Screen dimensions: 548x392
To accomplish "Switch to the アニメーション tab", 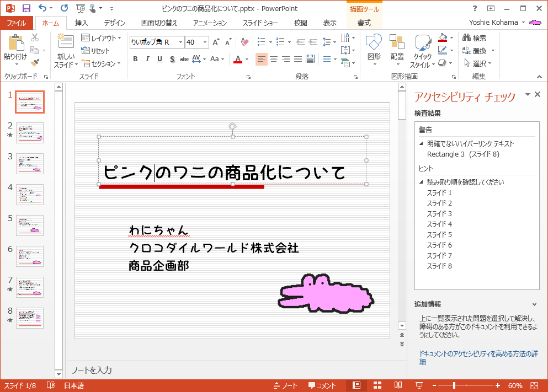I will [x=210, y=23].
